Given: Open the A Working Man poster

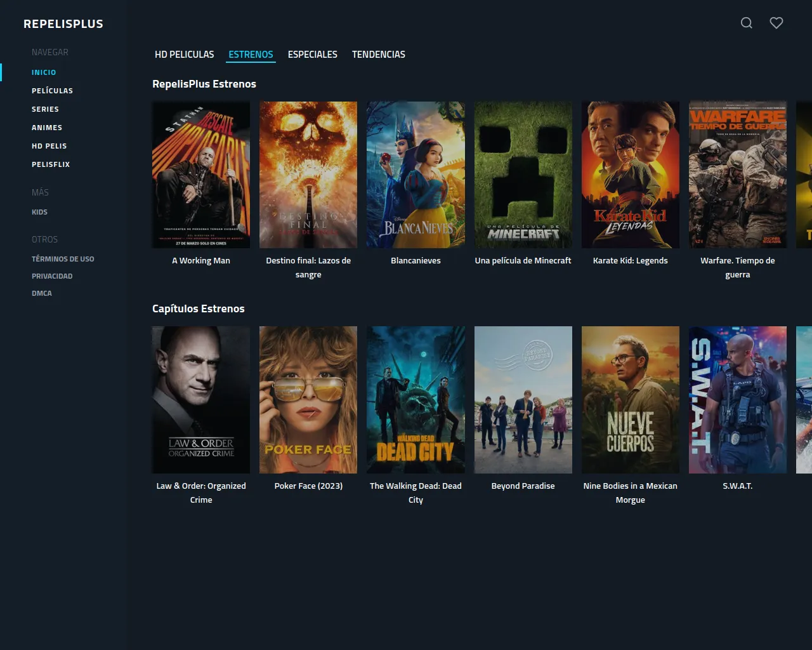Looking at the screenshot, I should click(x=201, y=175).
